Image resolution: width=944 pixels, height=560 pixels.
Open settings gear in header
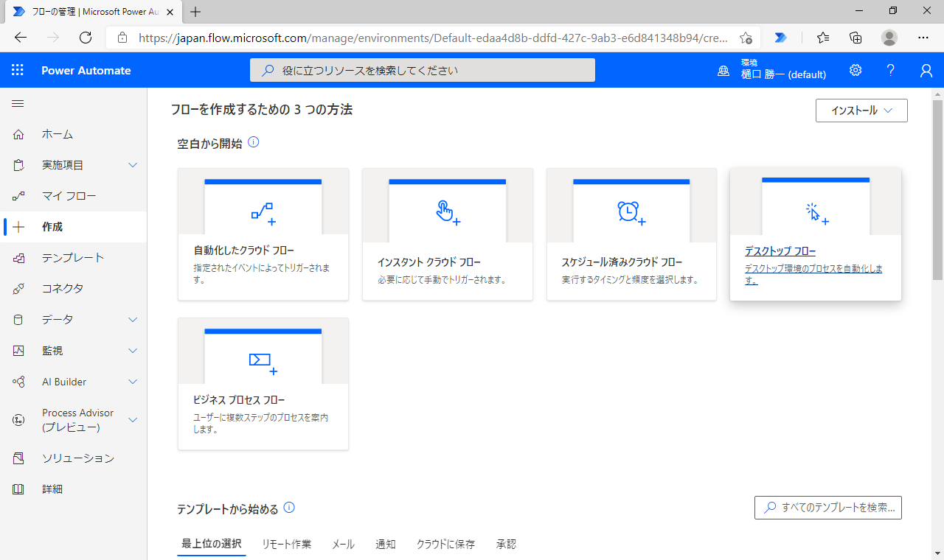pyautogui.click(x=855, y=70)
